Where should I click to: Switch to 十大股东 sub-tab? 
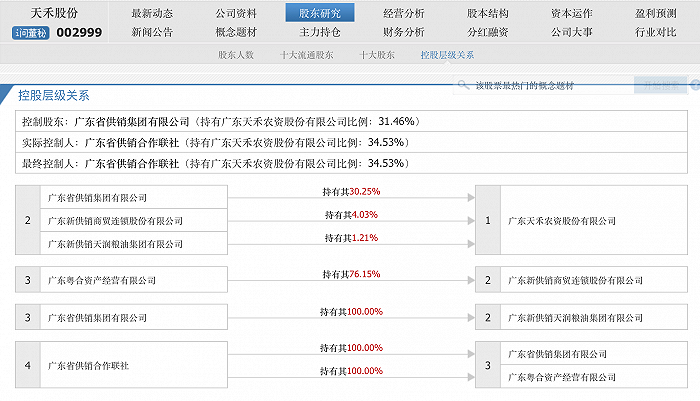[x=377, y=55]
